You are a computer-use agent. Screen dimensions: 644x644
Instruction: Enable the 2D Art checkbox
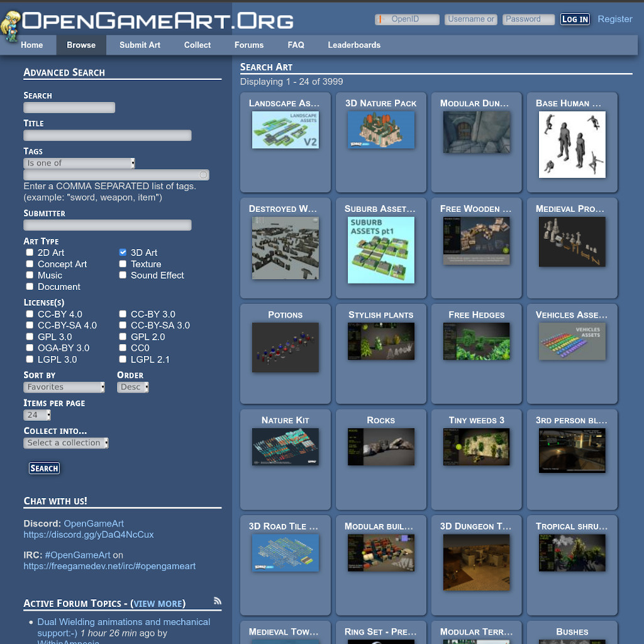click(30, 253)
